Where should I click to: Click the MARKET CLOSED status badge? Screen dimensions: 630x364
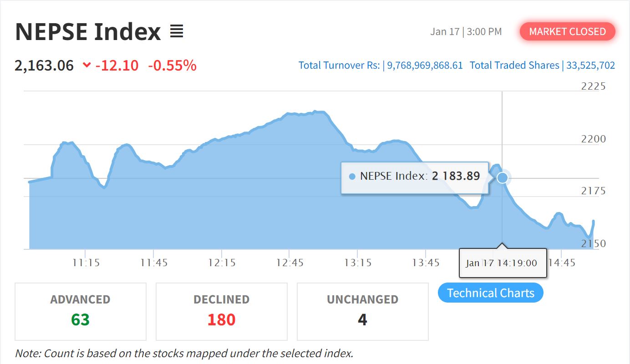(568, 31)
